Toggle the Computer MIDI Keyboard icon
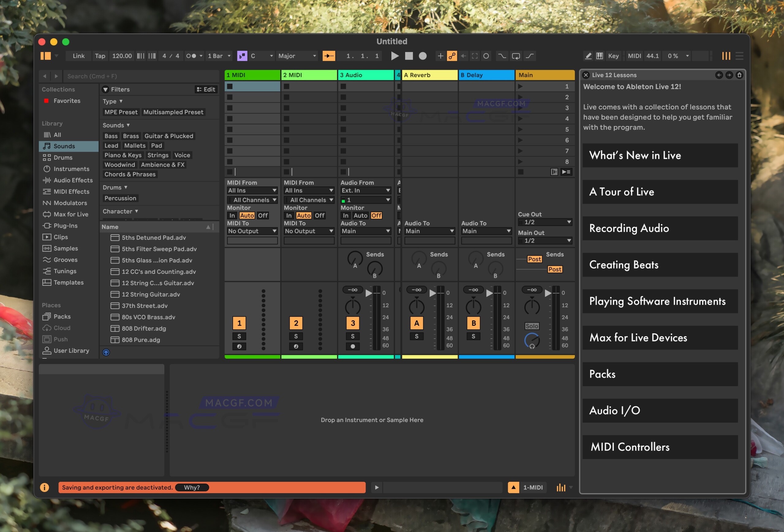 599,56
